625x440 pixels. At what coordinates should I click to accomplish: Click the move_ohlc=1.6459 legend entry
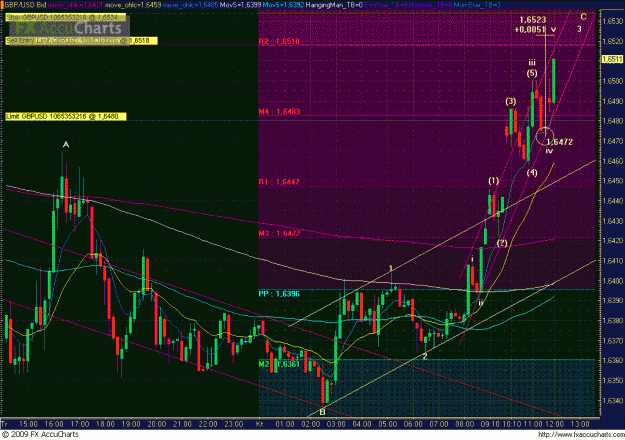point(134,5)
